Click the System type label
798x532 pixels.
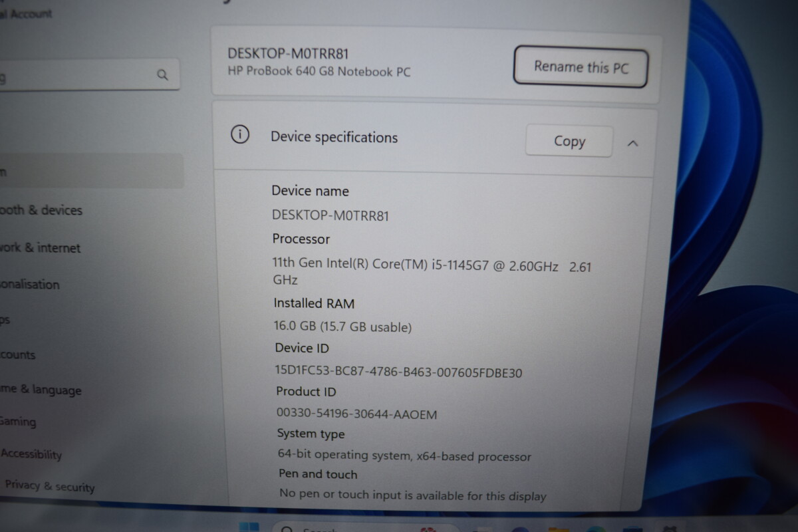click(x=311, y=434)
